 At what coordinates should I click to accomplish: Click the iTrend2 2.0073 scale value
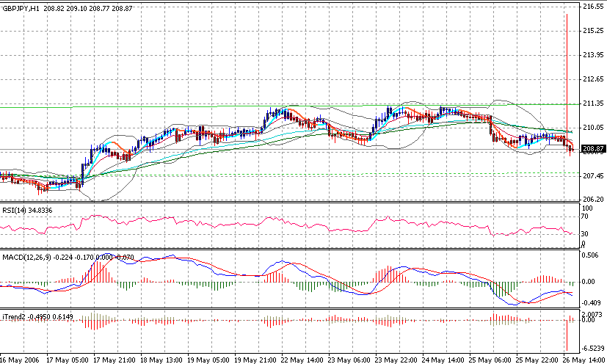tap(592, 314)
